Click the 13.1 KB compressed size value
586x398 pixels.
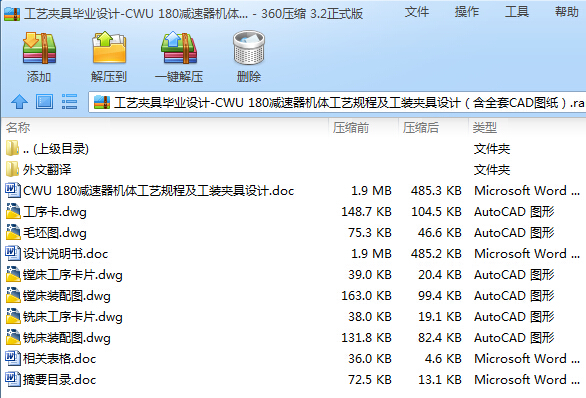point(440,379)
